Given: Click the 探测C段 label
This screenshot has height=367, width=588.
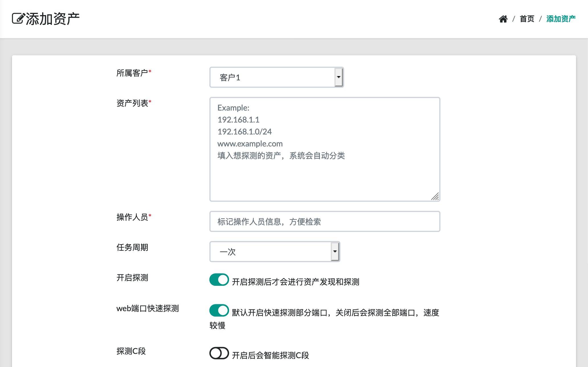Looking at the screenshot, I should tap(131, 351).
